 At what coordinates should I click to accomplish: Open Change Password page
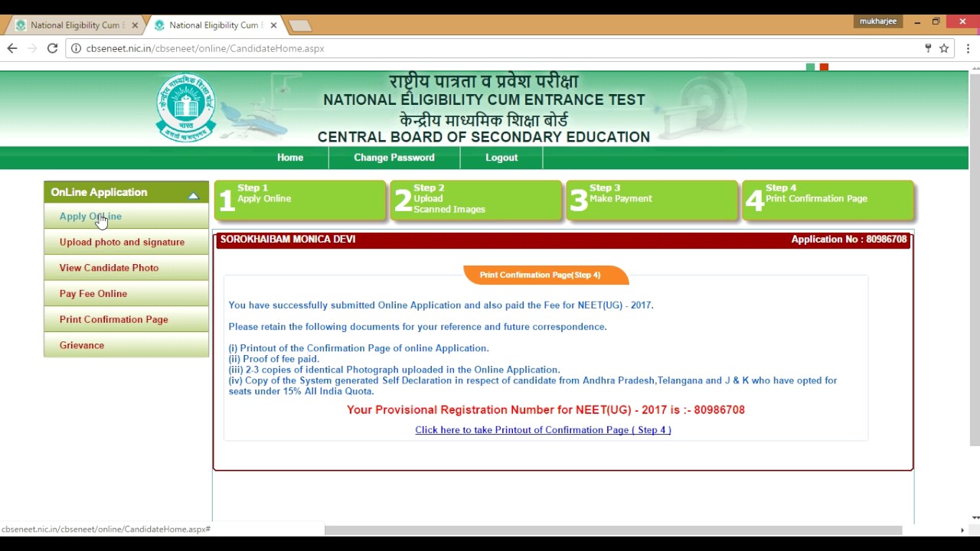click(394, 158)
